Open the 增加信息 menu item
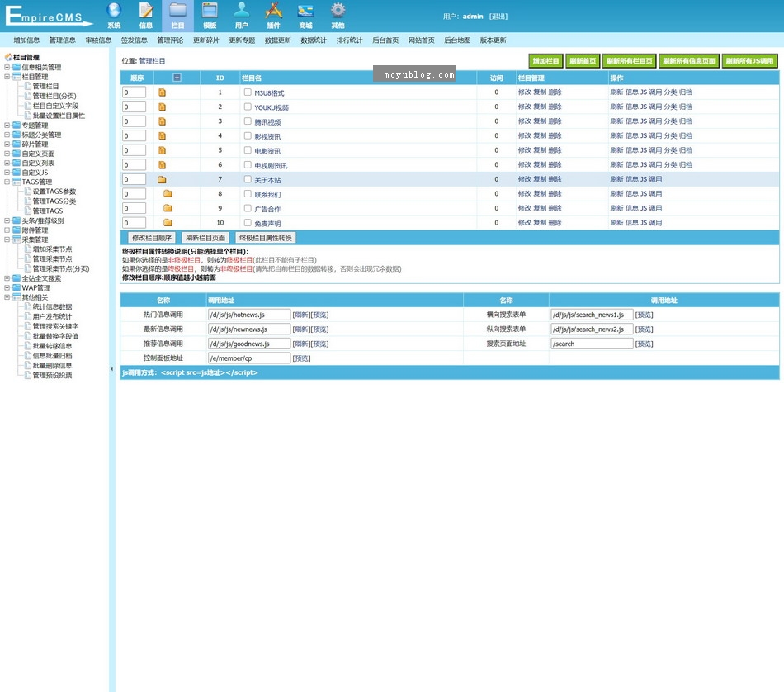The width and height of the screenshot is (784, 692). tap(26, 40)
